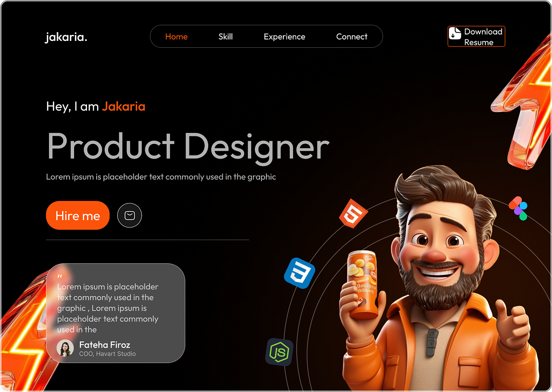Click the download file icon in the resume button

455,34
